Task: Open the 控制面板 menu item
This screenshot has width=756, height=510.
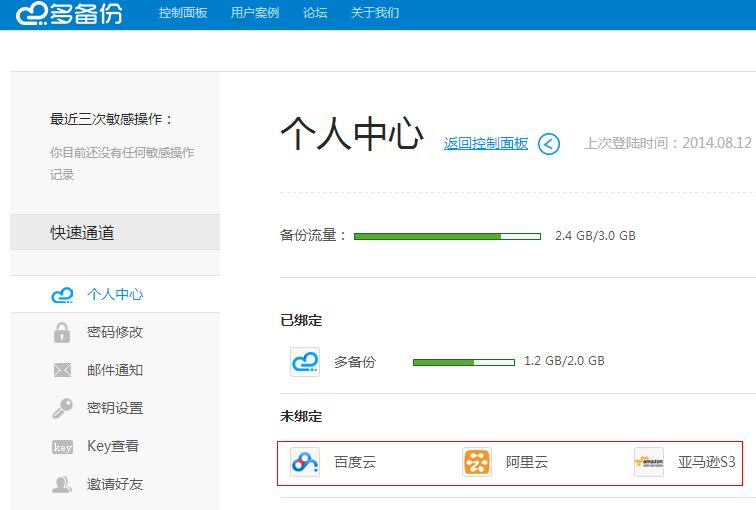Action: click(x=182, y=13)
